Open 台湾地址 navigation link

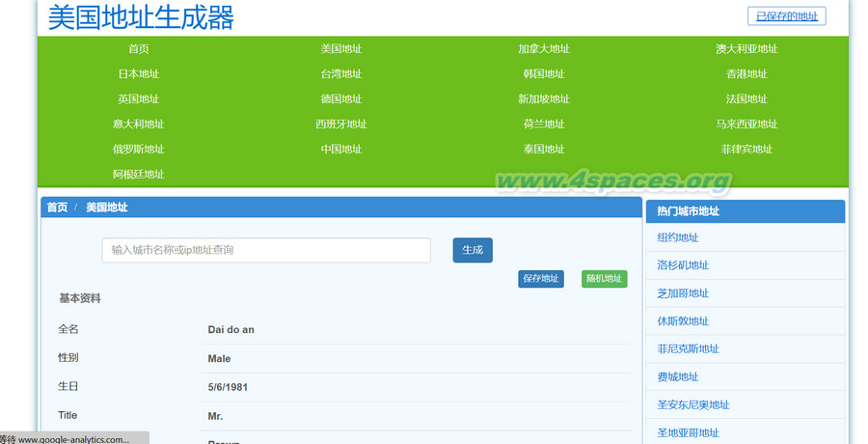click(x=341, y=73)
